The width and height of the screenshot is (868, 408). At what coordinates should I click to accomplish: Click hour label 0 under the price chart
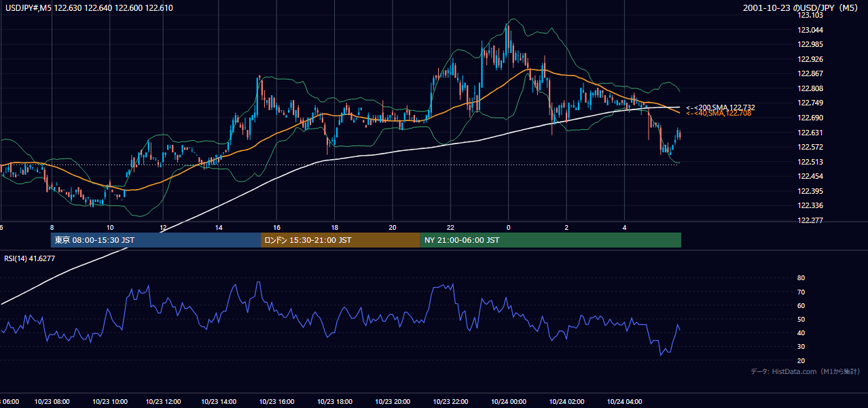click(508, 227)
